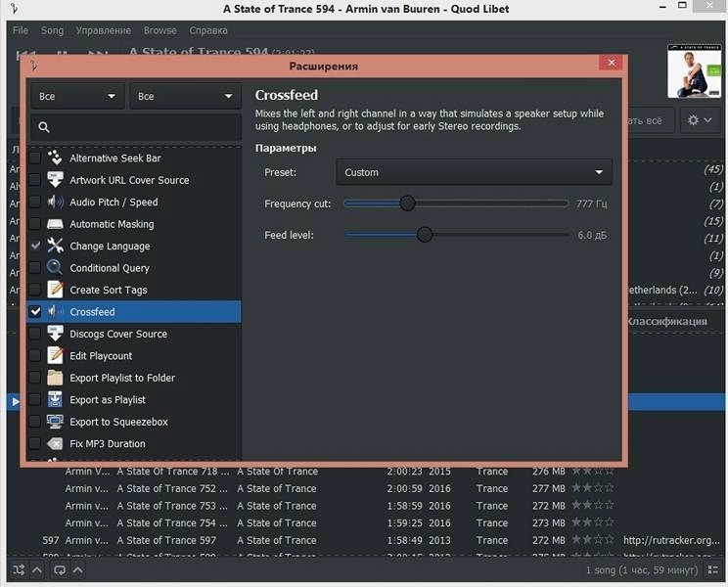Screen dimensions: 728x587
Task: Enable Create Sort Tags checkbox
Action: pyautogui.click(x=35, y=290)
